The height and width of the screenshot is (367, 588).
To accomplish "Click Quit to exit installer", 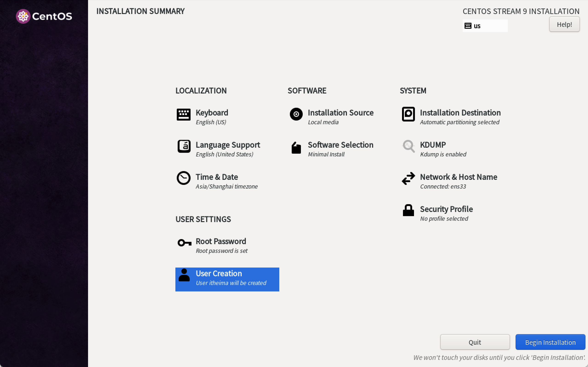I will tap(475, 342).
